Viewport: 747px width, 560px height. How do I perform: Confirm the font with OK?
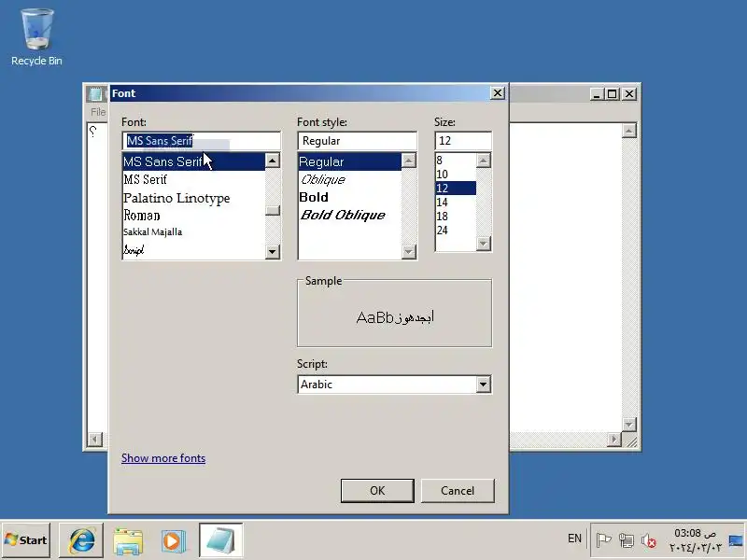(x=377, y=491)
